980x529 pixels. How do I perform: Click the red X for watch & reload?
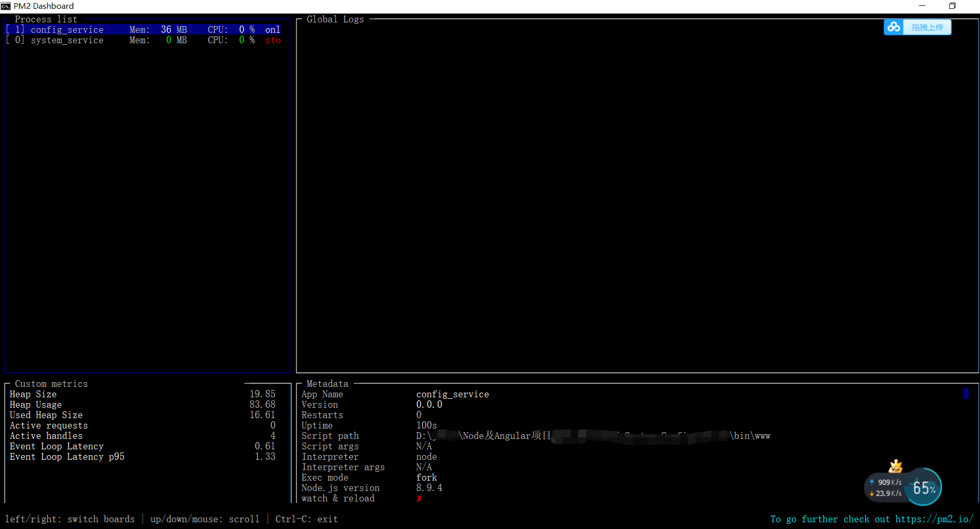point(419,498)
